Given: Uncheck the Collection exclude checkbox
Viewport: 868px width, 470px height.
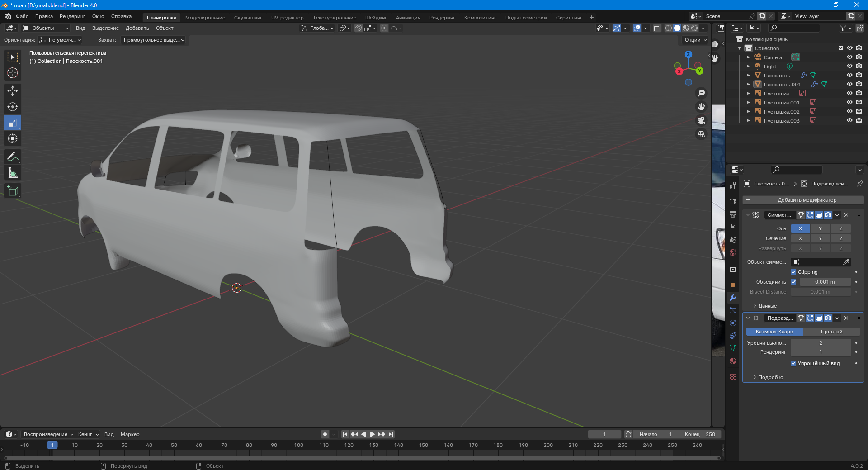Looking at the screenshot, I should pos(841,48).
